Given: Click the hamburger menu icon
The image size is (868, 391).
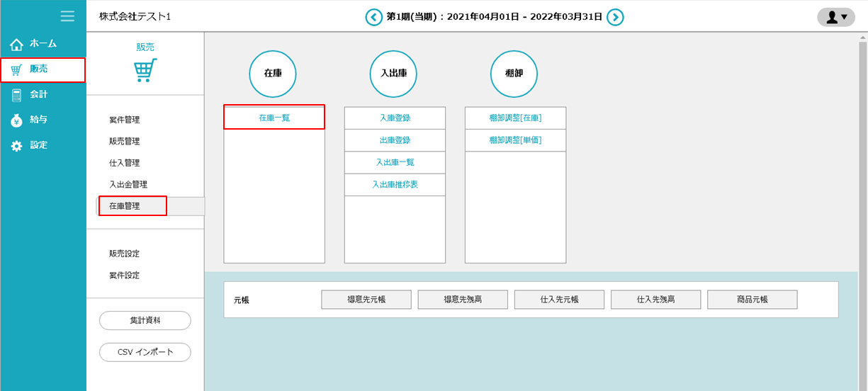Looking at the screenshot, I should [x=67, y=16].
